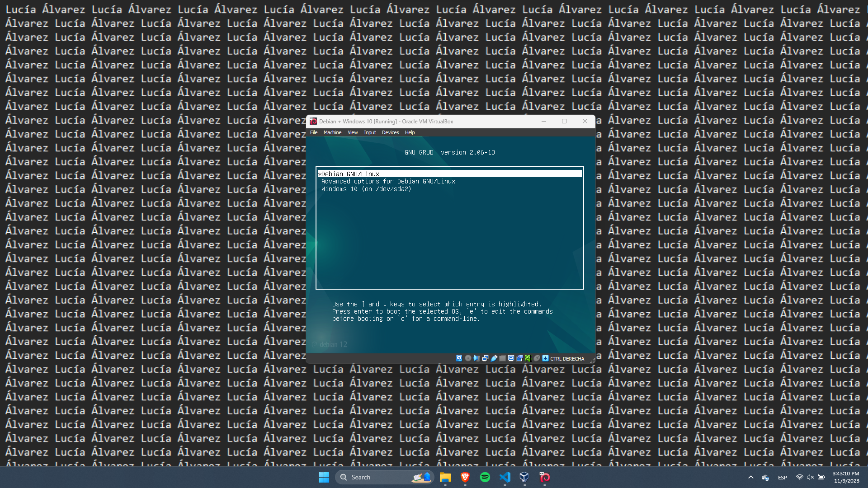
Task: Click the shared folders status icon
Action: [x=502, y=358]
